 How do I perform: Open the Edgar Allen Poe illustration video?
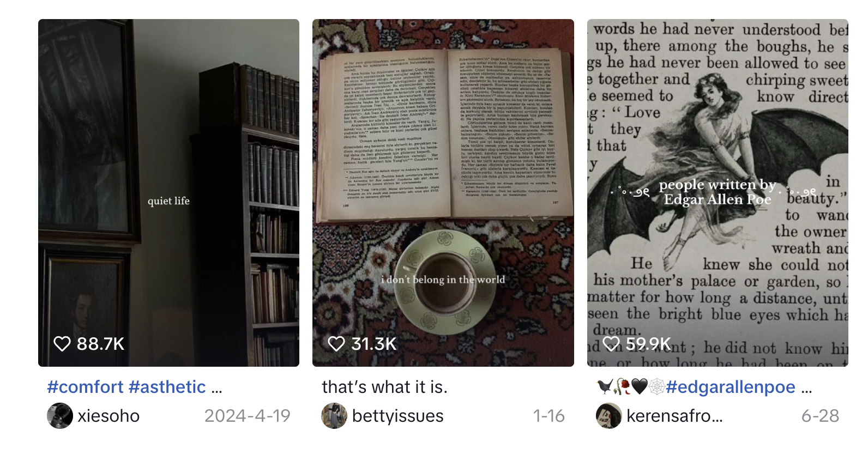[718, 193]
